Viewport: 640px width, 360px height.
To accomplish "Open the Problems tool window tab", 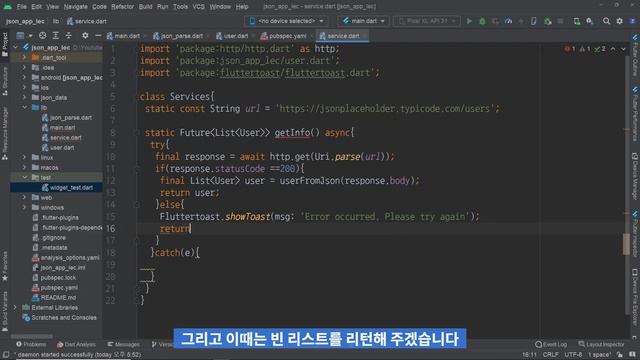I will point(31,344).
